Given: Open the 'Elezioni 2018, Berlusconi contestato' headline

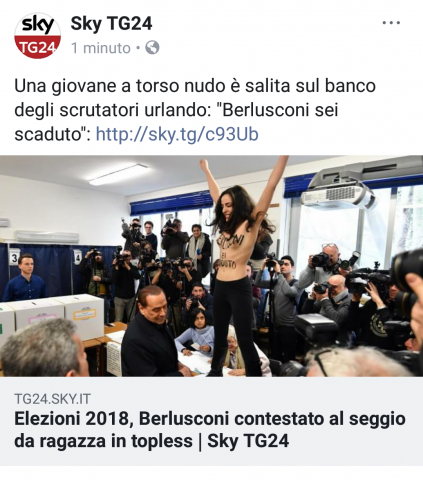Looking at the screenshot, I should (210, 430).
